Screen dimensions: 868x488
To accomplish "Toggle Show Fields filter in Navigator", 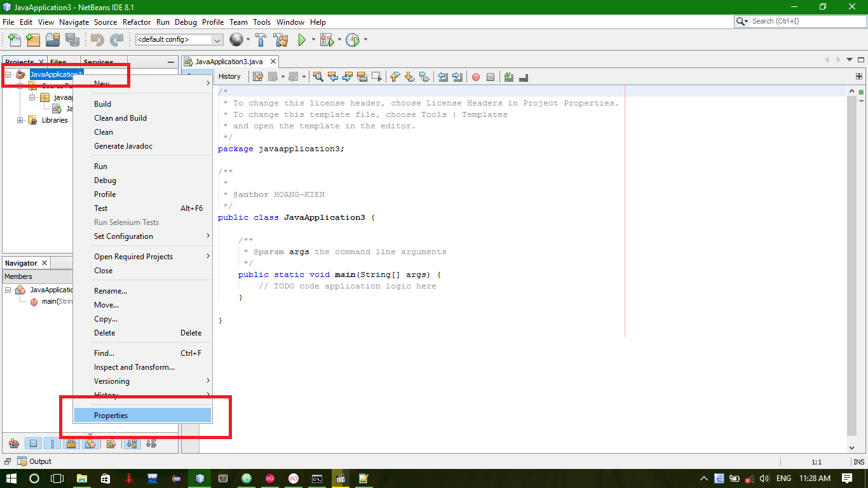I will coord(34,444).
